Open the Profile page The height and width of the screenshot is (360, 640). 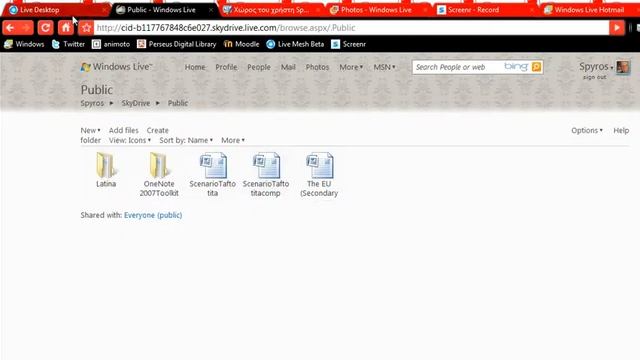pyautogui.click(x=226, y=67)
